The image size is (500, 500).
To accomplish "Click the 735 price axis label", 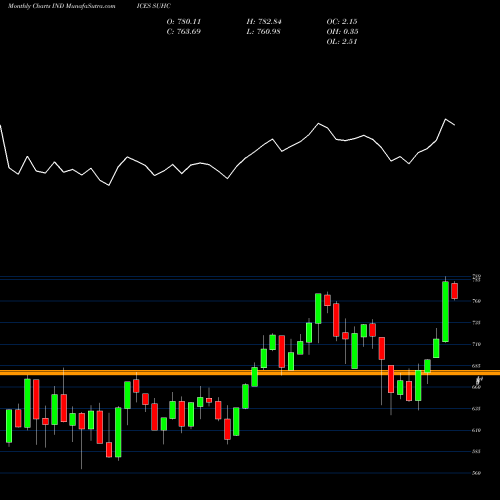I will 476,323.
